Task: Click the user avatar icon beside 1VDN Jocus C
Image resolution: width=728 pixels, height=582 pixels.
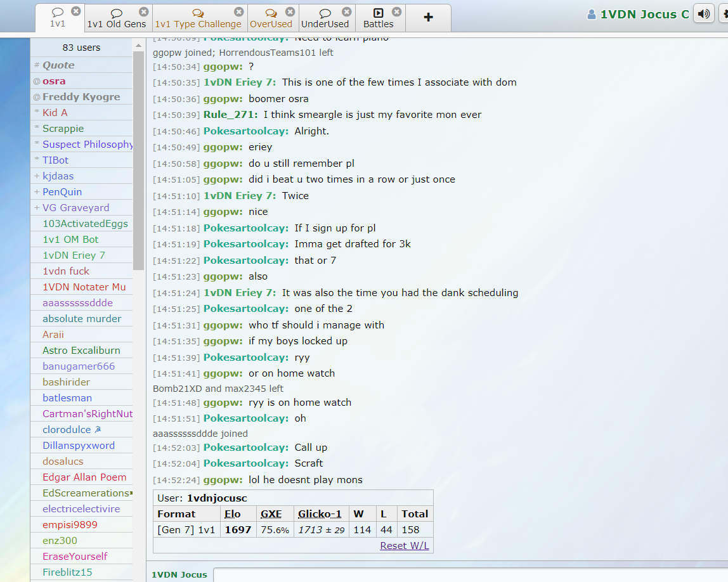Action: (x=592, y=15)
